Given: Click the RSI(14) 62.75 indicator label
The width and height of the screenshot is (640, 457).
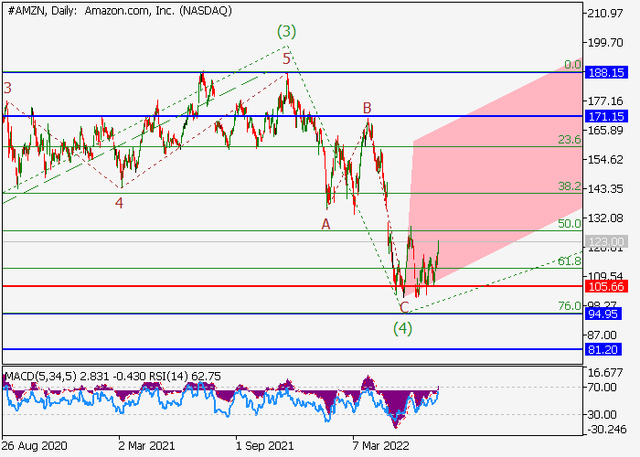Looking at the screenshot, I should tap(185, 376).
